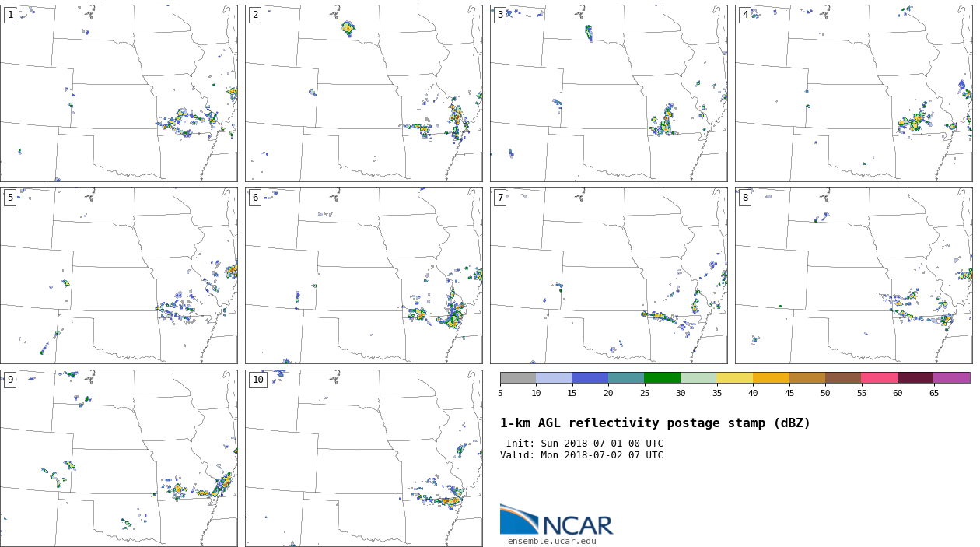
Task: Click the member 4 map panel
Action: 853,93
